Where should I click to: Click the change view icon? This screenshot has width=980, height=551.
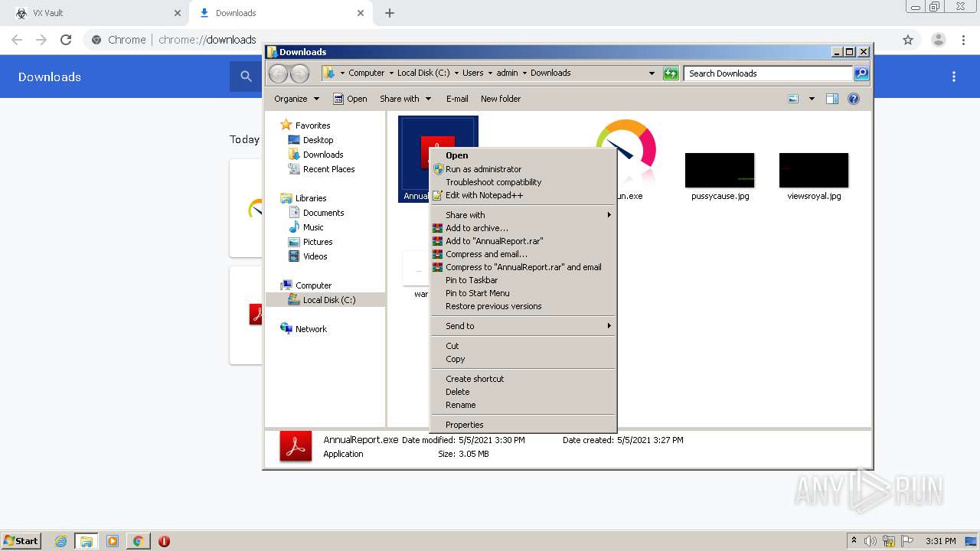pos(793,99)
